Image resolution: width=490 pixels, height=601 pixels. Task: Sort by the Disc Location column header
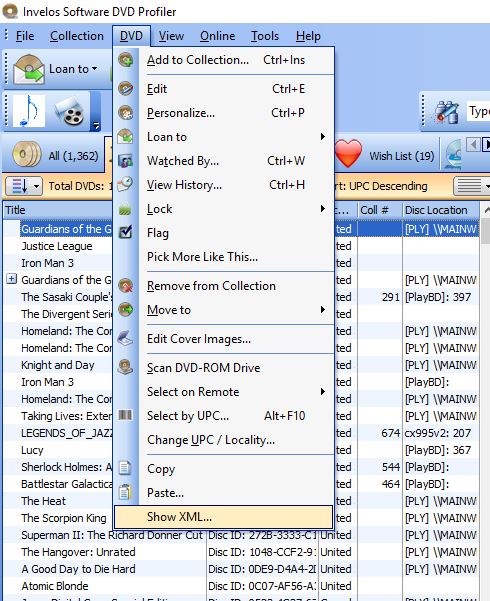click(x=441, y=210)
